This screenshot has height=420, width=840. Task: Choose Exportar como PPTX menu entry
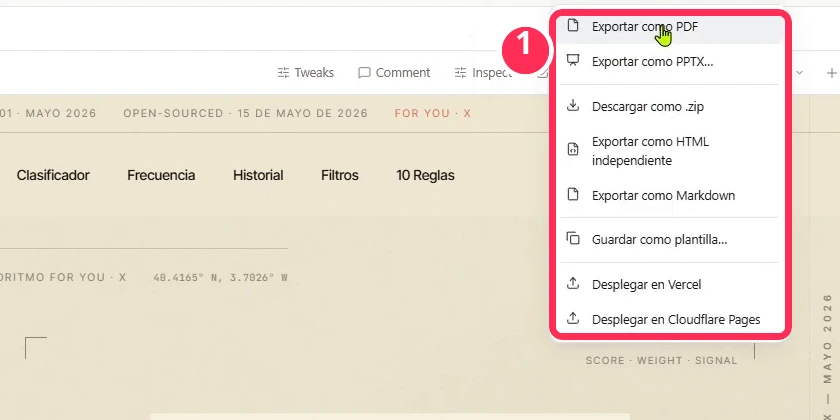pos(670,62)
